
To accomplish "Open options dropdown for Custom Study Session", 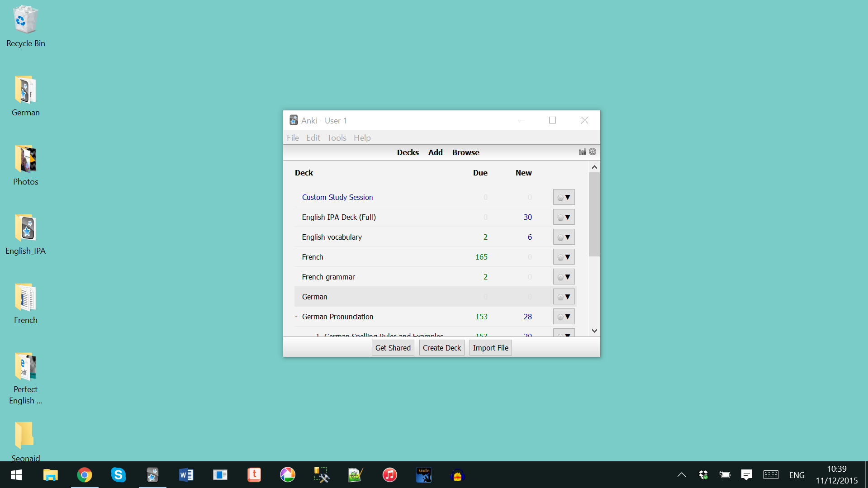I will (564, 197).
